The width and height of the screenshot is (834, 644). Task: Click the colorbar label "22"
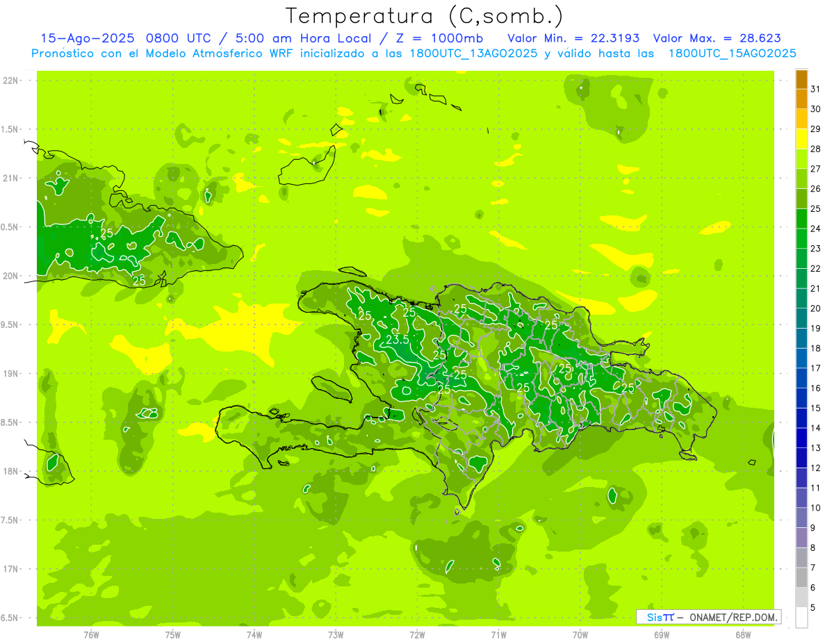815,268
